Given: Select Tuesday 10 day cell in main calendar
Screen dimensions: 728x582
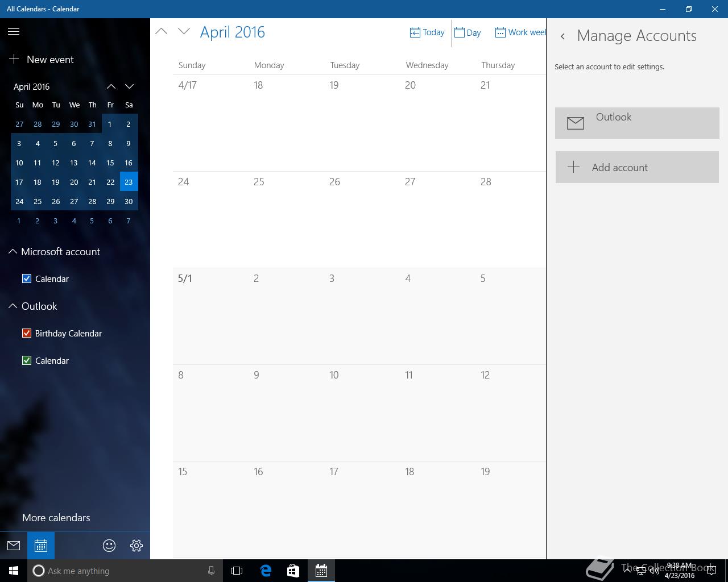Looking at the screenshot, I should [x=362, y=413].
